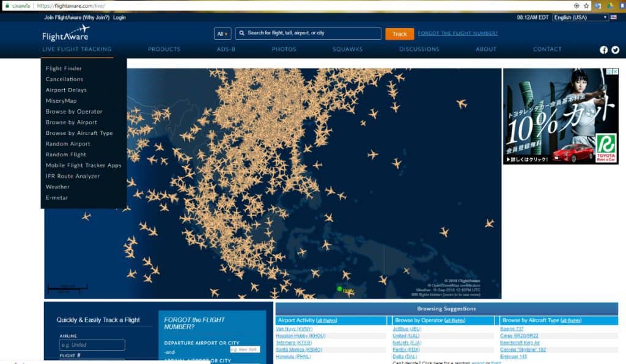Click Forgot the Flight Number link
626x364 pixels.
[458, 34]
